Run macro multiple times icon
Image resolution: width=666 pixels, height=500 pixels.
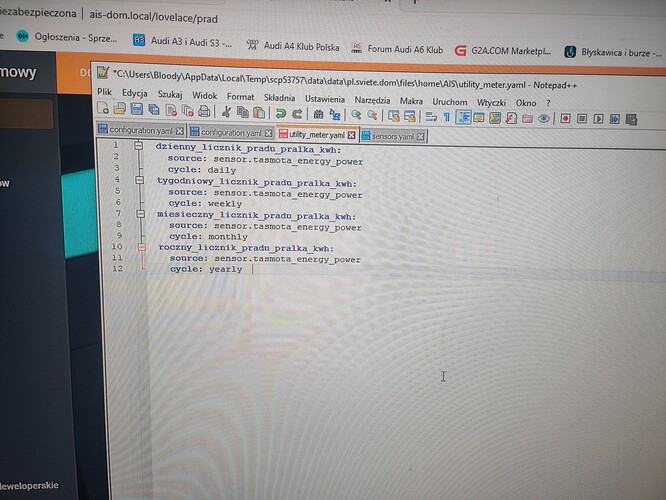[x=615, y=120]
